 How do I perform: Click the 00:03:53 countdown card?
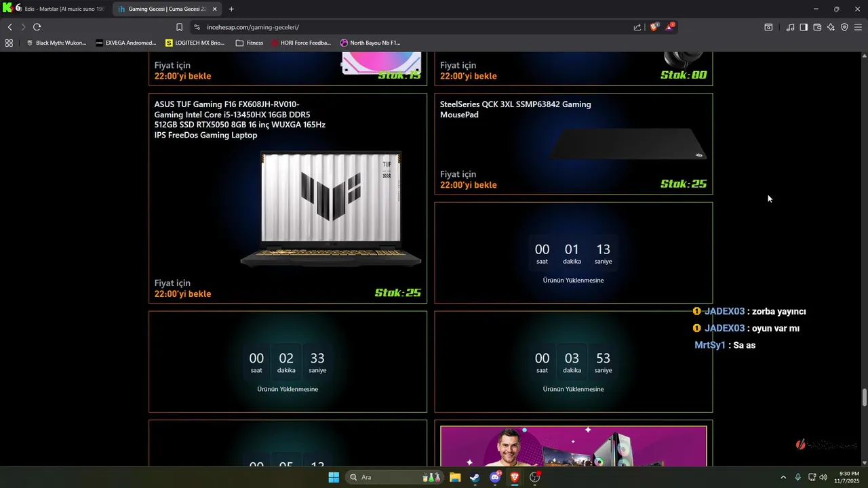[573, 361]
